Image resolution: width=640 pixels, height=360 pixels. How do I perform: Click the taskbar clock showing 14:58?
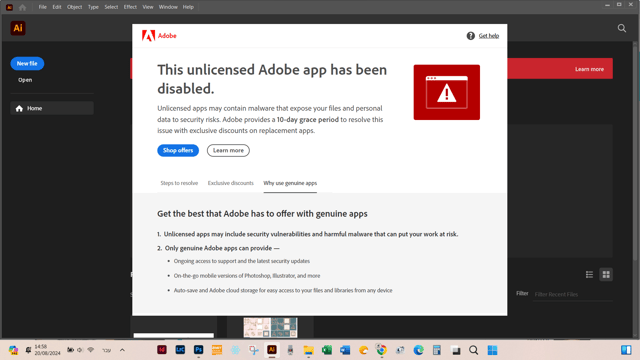pyautogui.click(x=47, y=350)
